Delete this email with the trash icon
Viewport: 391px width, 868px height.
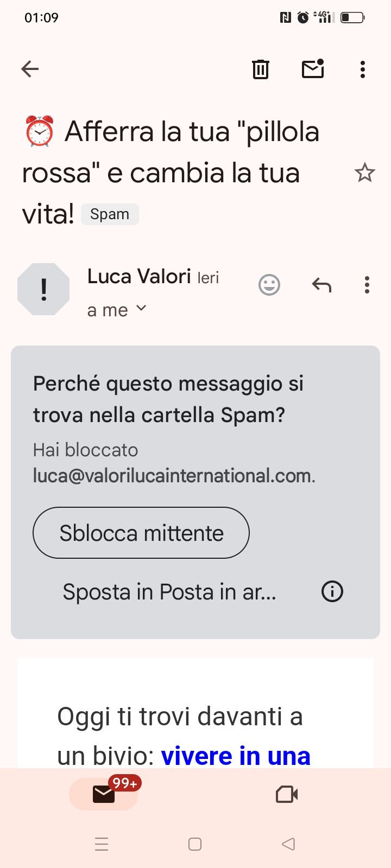point(261,69)
